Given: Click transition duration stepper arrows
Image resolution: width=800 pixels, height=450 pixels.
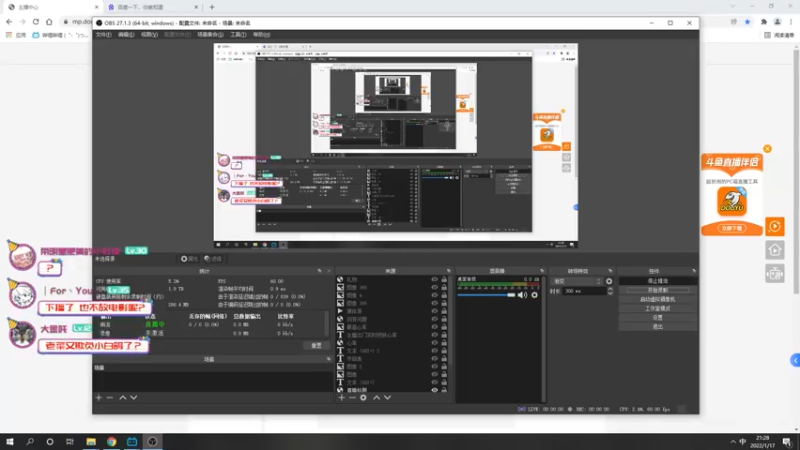Looking at the screenshot, I should (x=610, y=291).
